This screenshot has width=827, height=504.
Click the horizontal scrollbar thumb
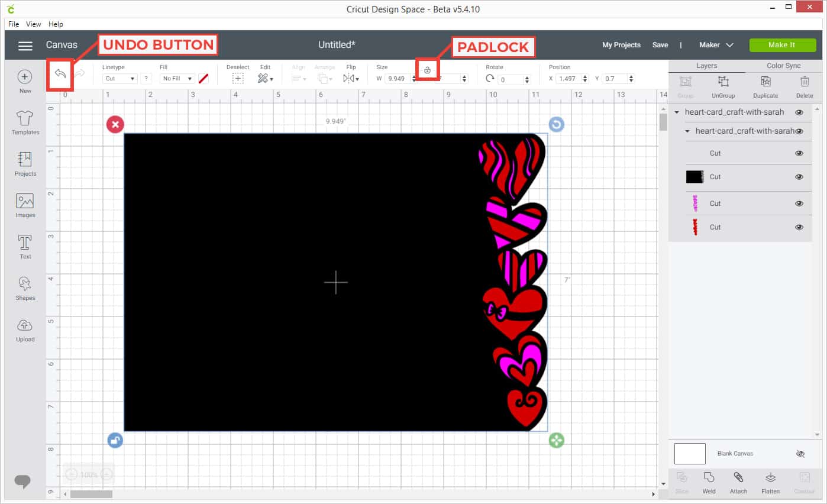(x=92, y=494)
